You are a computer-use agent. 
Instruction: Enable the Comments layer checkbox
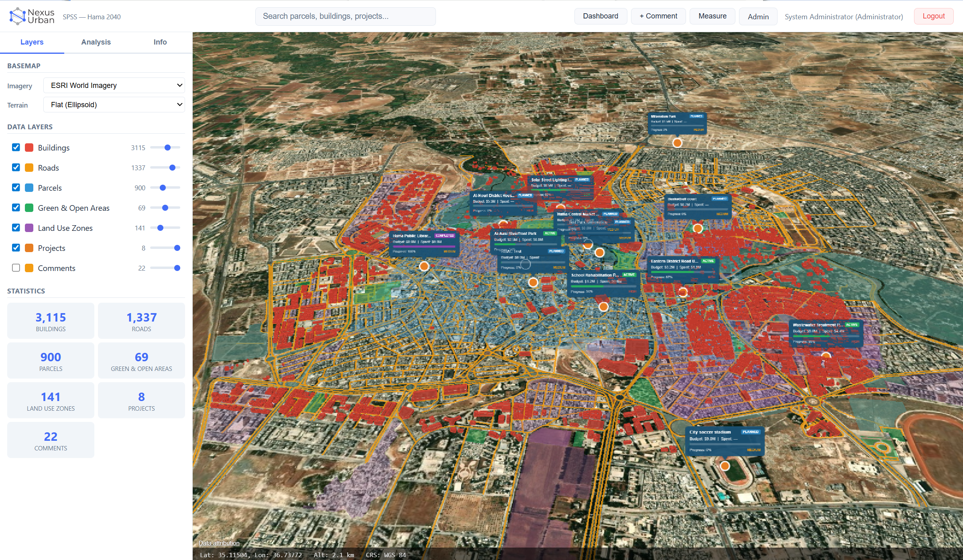click(16, 267)
